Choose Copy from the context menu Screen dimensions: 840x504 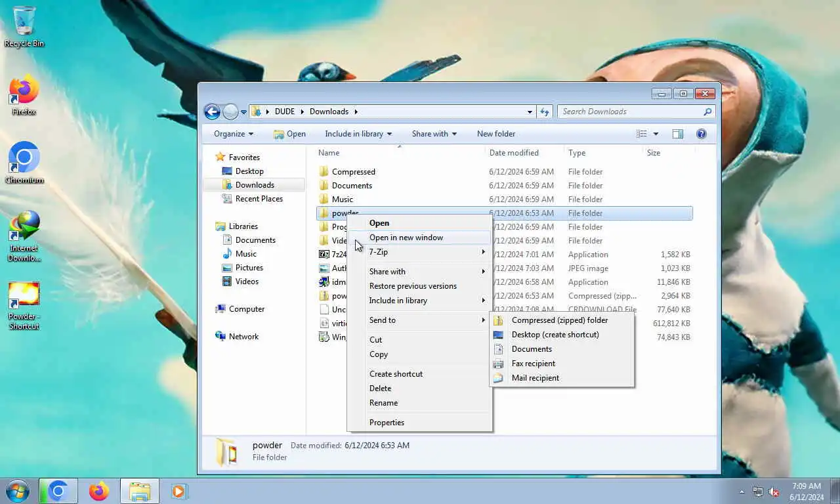click(x=419, y=354)
